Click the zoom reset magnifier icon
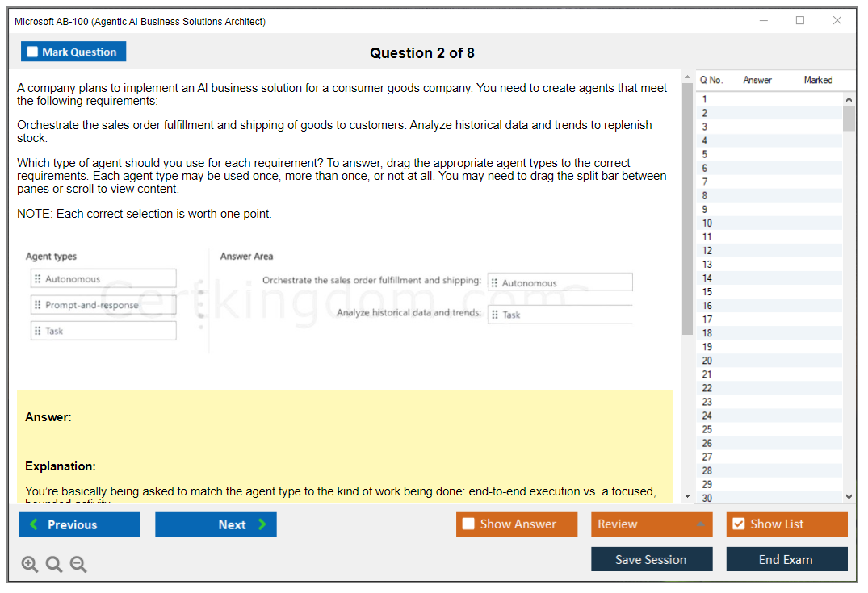 pos(54,564)
